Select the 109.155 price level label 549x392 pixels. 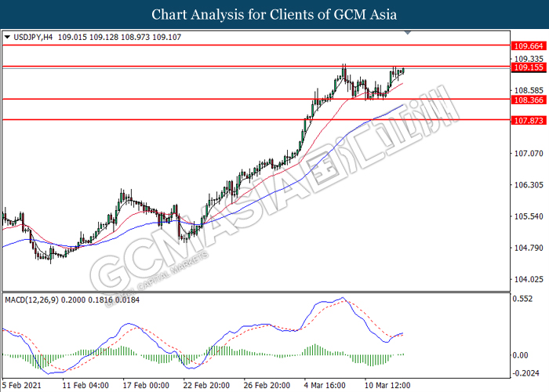529,67
